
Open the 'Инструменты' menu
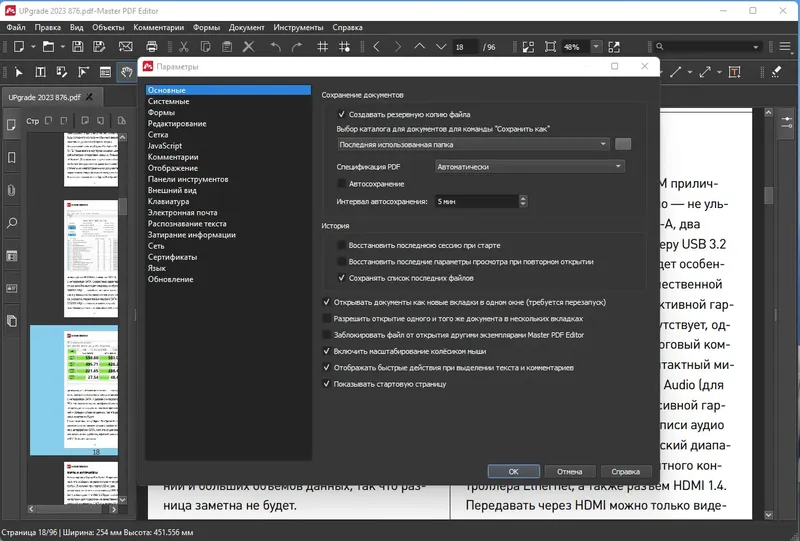click(297, 28)
